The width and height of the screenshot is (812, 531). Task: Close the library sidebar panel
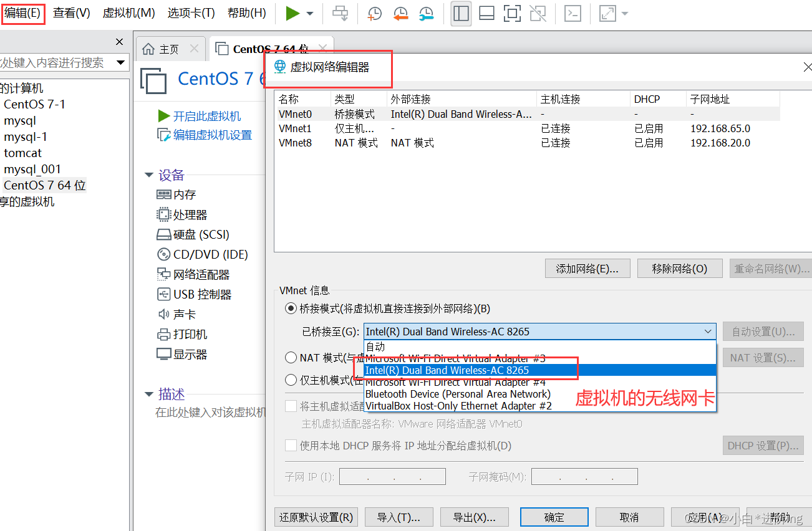click(120, 42)
